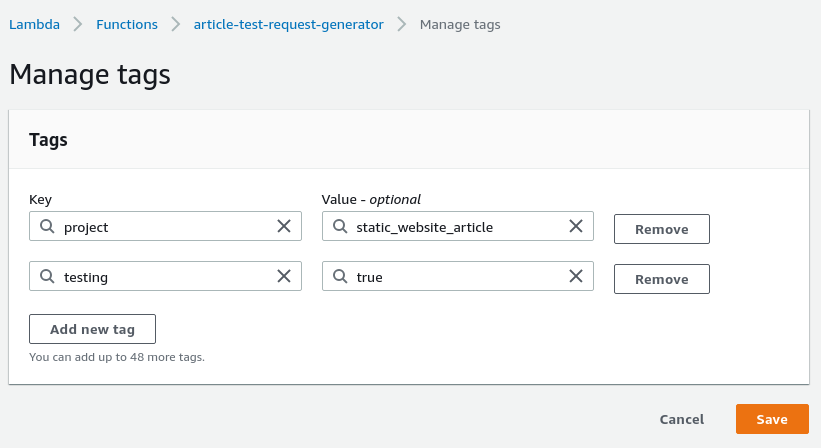Clear the 'true' value field with X
821x448 pixels.
tap(576, 276)
